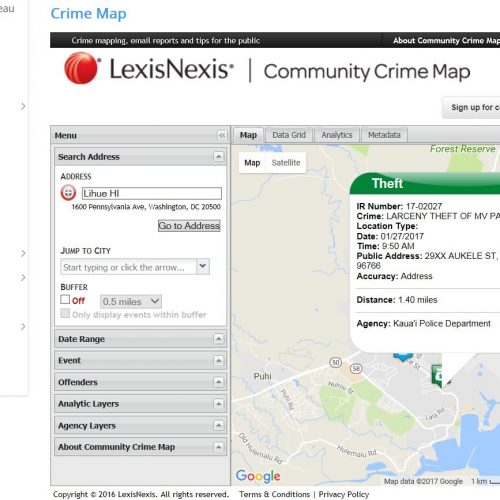Click the Route 50 shield on map

[x=336, y=362]
